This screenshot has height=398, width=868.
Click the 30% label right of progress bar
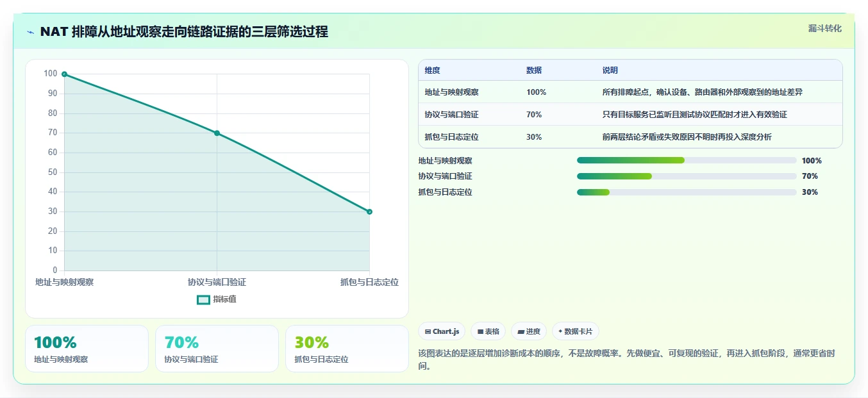(810, 192)
